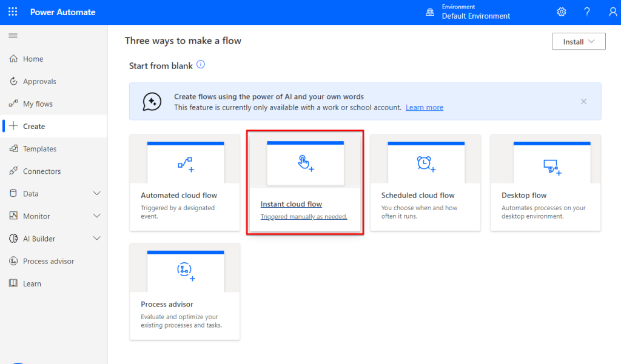Screen dimensions: 621x364
Task: Expand the AI Builder menu chevron
Action: tap(96, 238)
